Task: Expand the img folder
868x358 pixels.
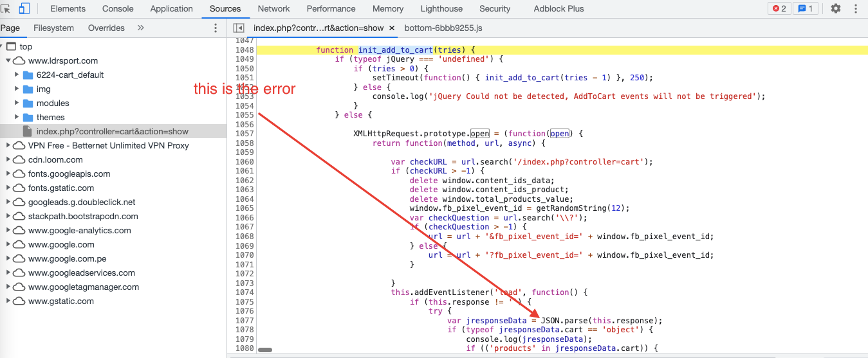Action: pos(17,89)
